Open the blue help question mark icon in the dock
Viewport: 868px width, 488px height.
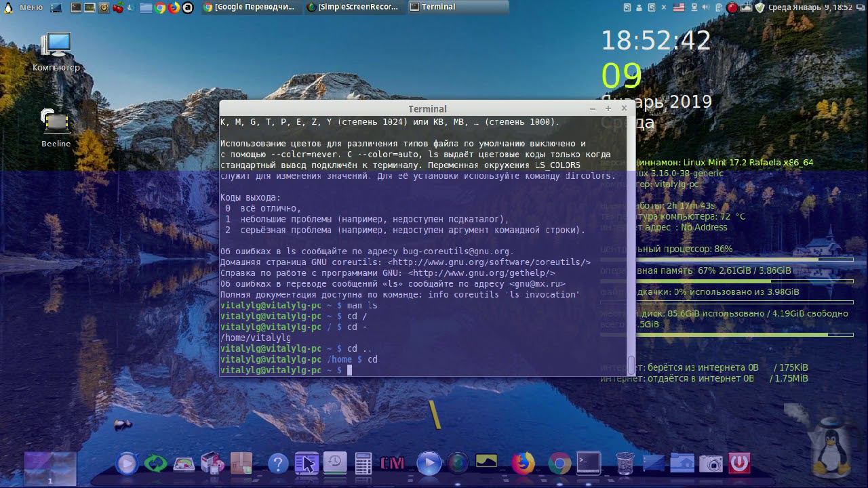278,464
